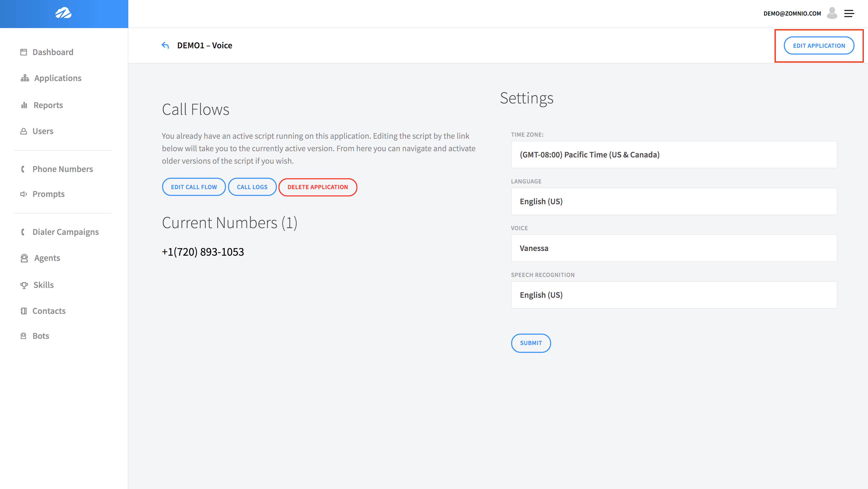This screenshot has height=489, width=868.
Task: Click the hamburger menu icon
Action: (850, 13)
